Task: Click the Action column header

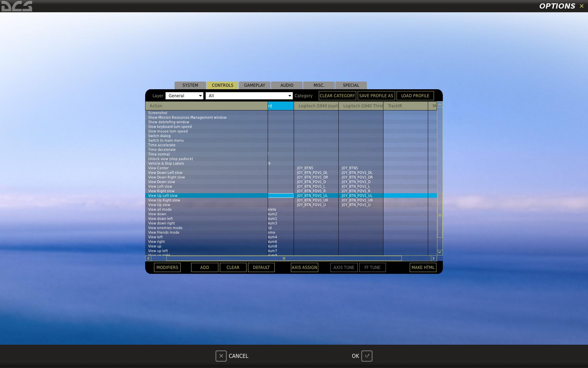Action: pyautogui.click(x=206, y=106)
